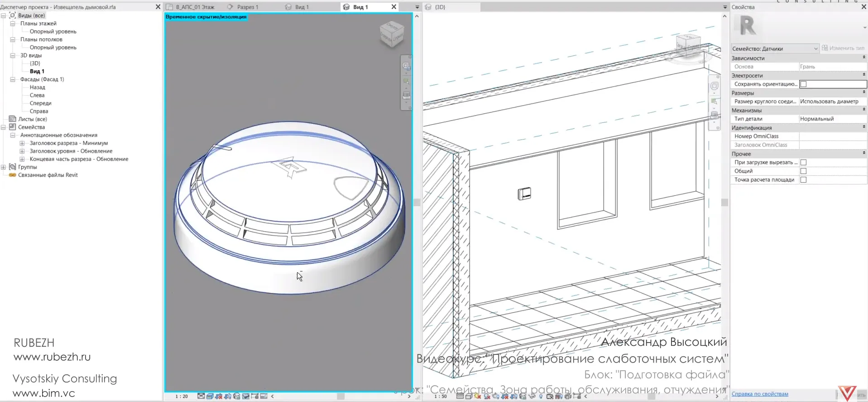Open Visual Style options under the Вид 1 view
This screenshot has height=402, width=868.
click(210, 396)
